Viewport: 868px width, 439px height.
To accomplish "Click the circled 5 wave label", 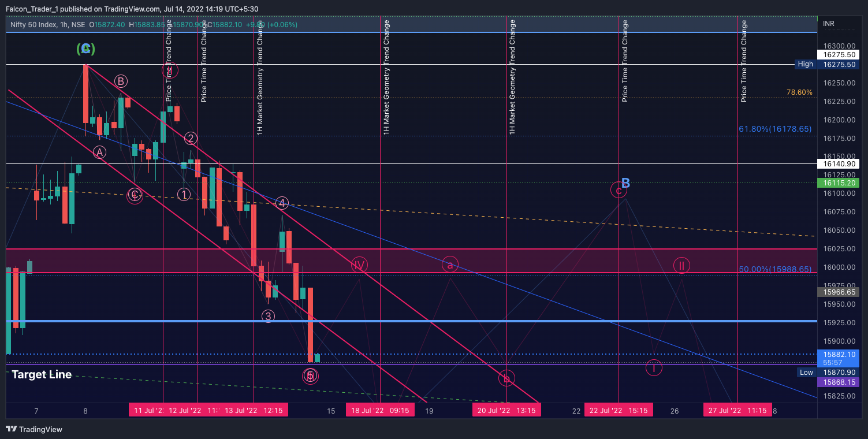I will tap(310, 376).
